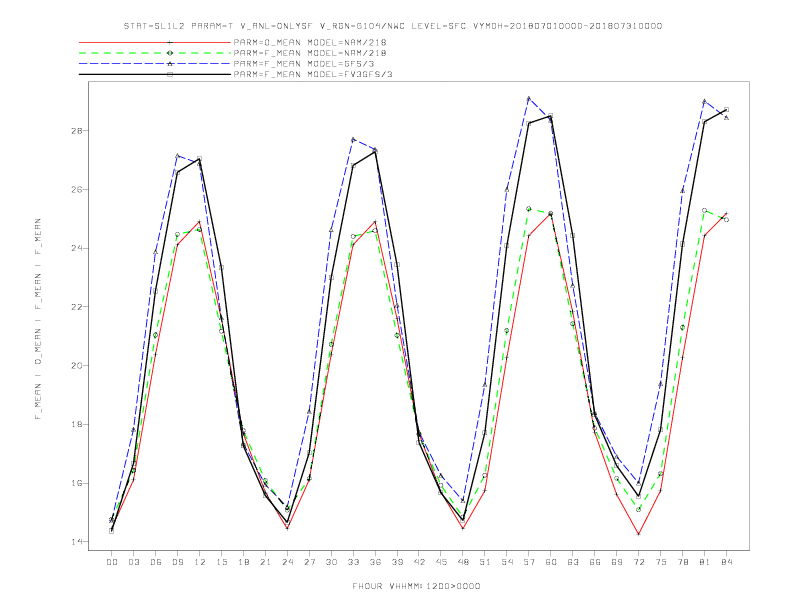Click x-axis tick label 42
The width and height of the screenshot is (792, 612).
(419, 562)
